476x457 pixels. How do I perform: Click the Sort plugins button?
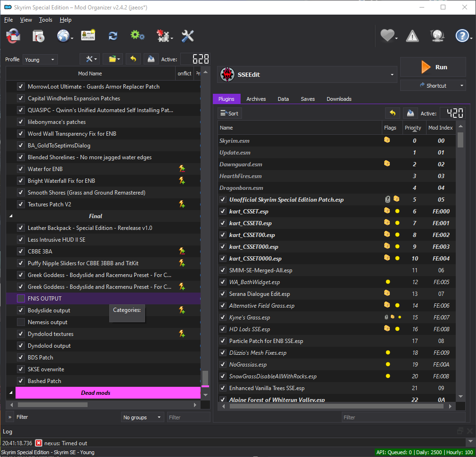(x=229, y=114)
